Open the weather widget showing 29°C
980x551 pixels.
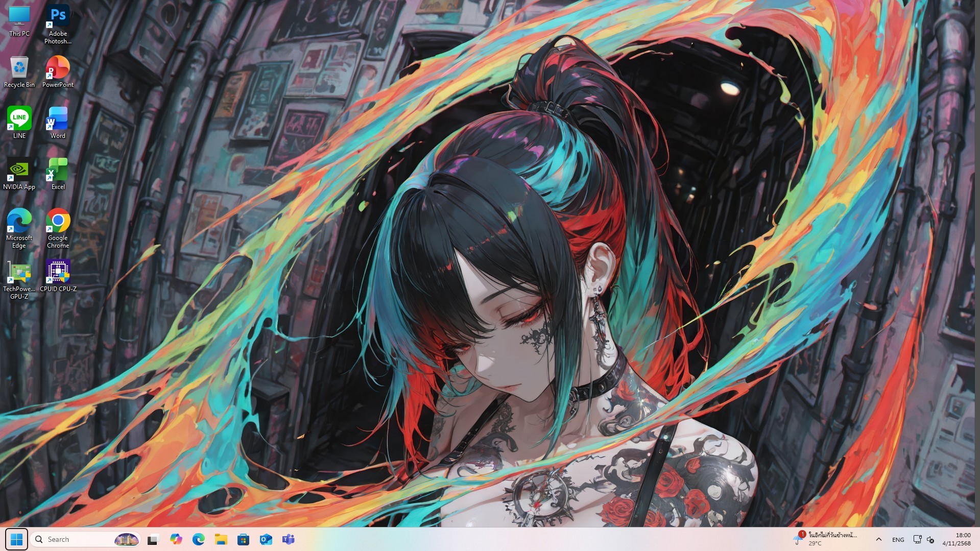click(827, 539)
